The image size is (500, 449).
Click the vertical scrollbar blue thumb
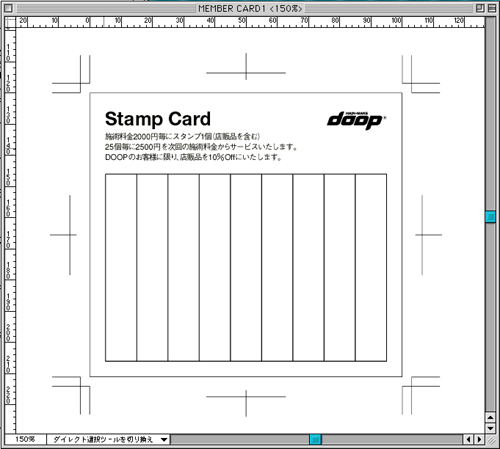[x=490, y=217]
